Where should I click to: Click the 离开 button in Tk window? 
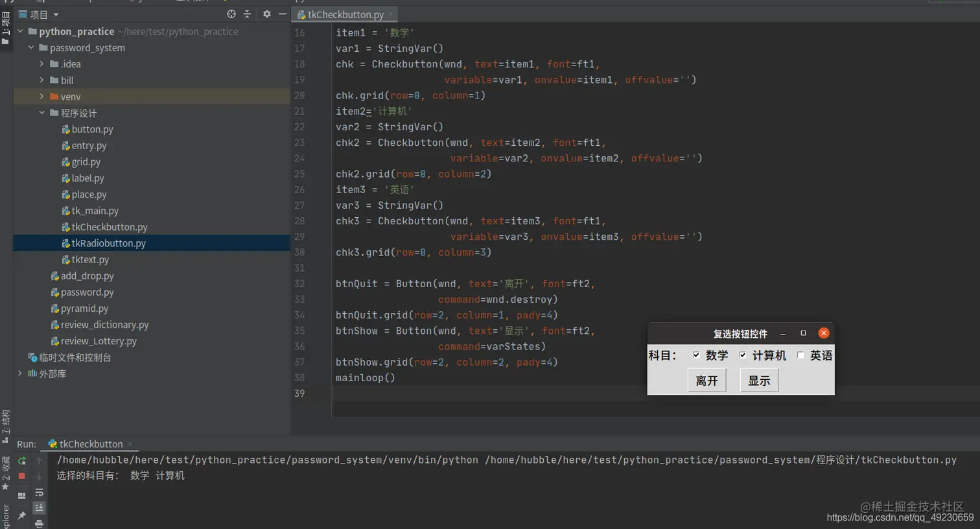click(706, 381)
